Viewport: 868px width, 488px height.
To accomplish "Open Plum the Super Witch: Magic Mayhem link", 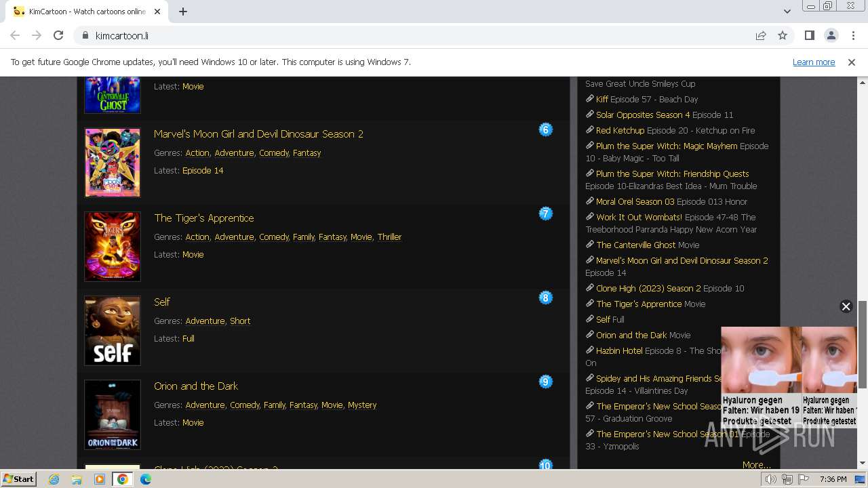I will click(667, 146).
